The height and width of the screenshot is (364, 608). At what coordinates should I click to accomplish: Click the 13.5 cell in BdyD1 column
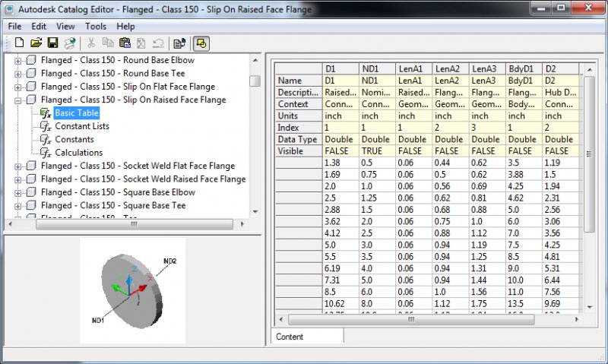[524, 303]
